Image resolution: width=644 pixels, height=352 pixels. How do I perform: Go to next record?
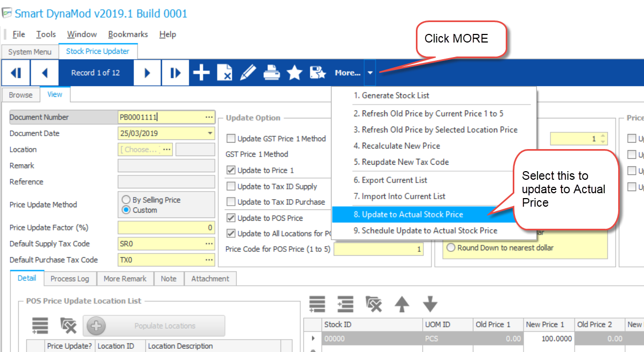147,73
